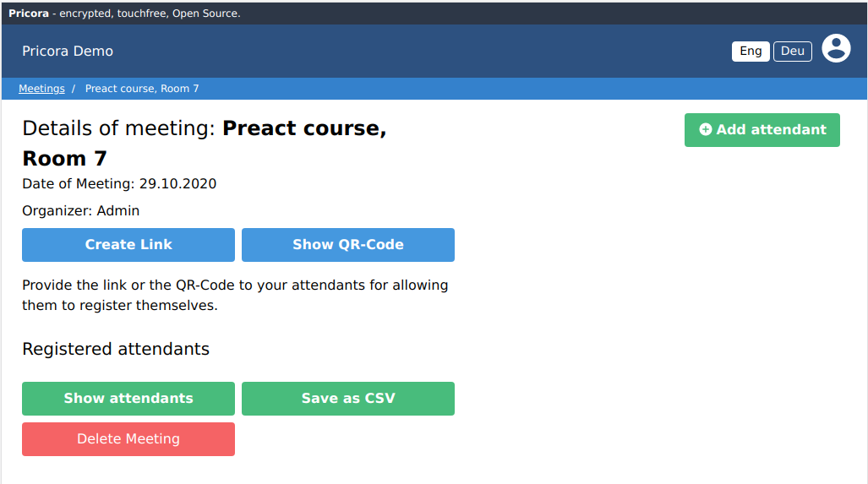
Task: Click the plus icon on Add attendant
Action: click(706, 130)
